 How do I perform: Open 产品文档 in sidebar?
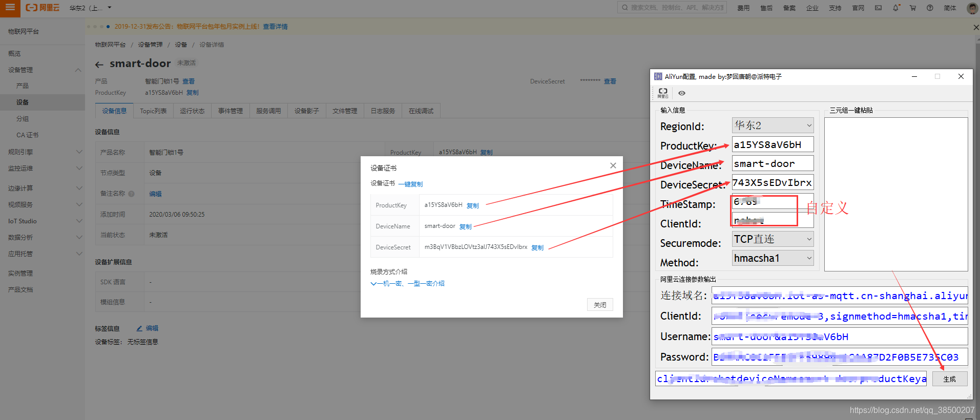click(x=20, y=289)
